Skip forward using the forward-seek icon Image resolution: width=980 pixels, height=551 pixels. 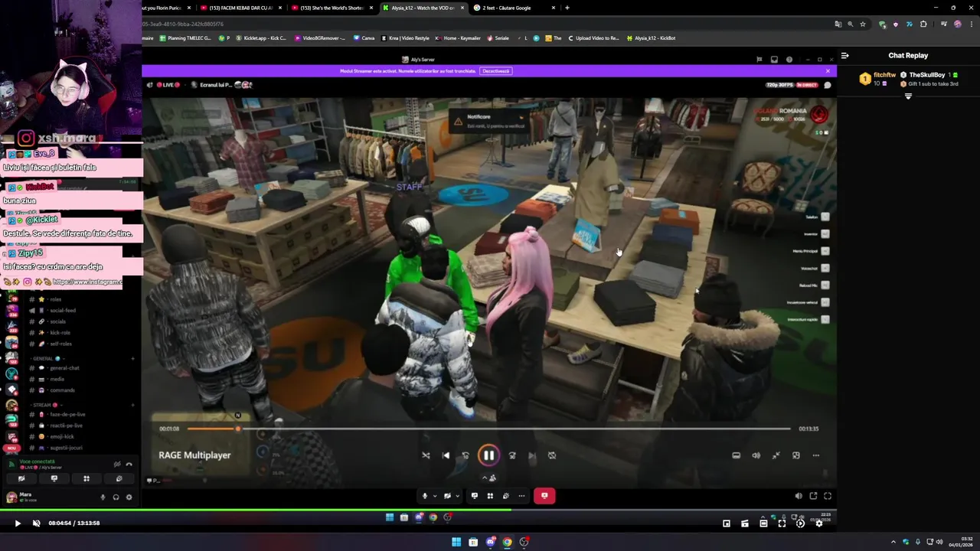tap(512, 455)
